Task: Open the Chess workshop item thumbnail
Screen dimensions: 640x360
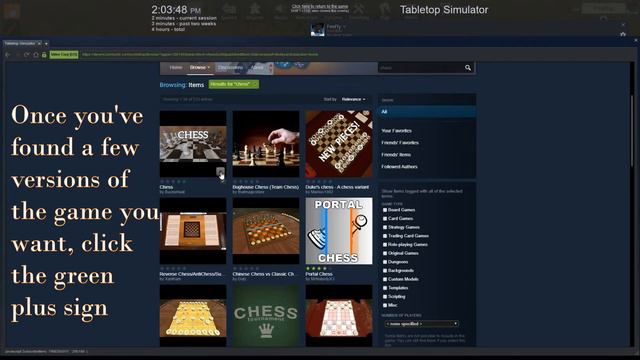Action: 193,144
